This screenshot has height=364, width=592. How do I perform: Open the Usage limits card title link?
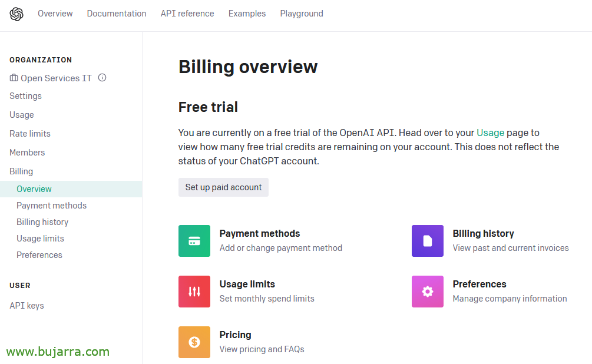(x=247, y=284)
